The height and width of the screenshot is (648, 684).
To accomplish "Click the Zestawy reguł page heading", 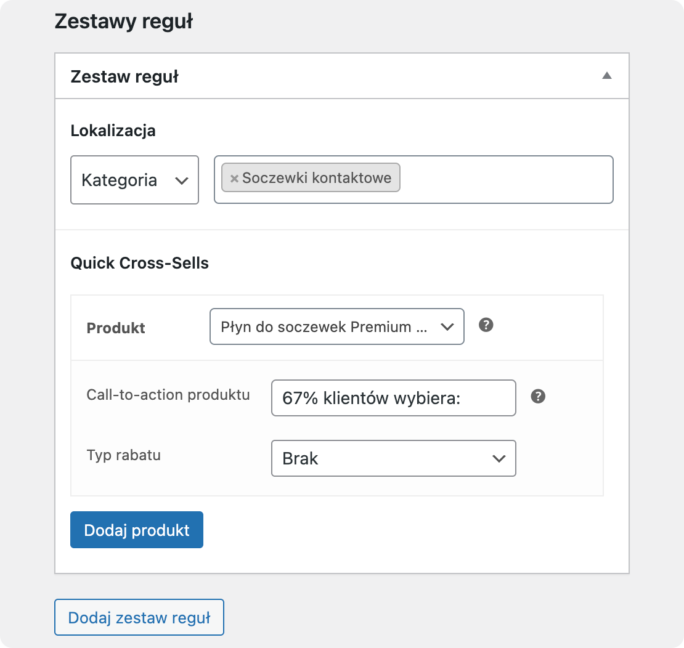I will (123, 21).
